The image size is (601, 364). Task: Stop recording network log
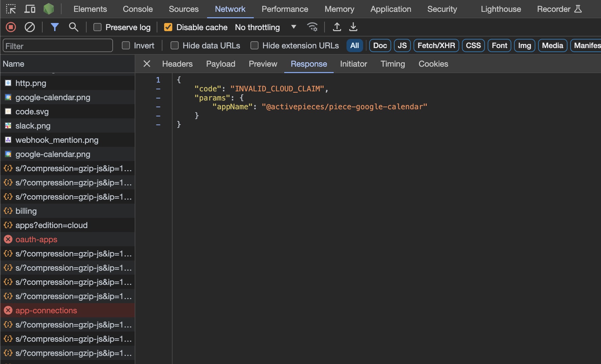click(x=11, y=27)
